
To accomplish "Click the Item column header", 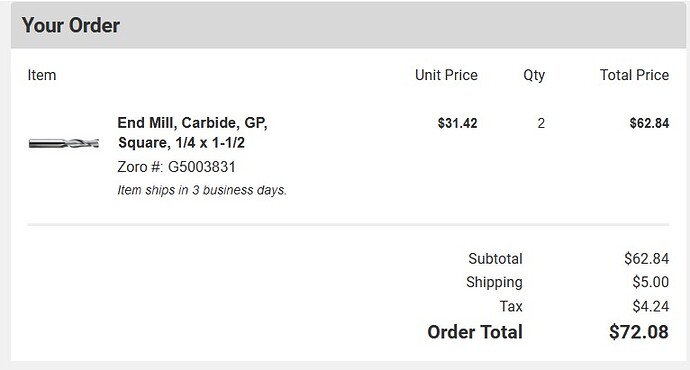I will tap(42, 75).
